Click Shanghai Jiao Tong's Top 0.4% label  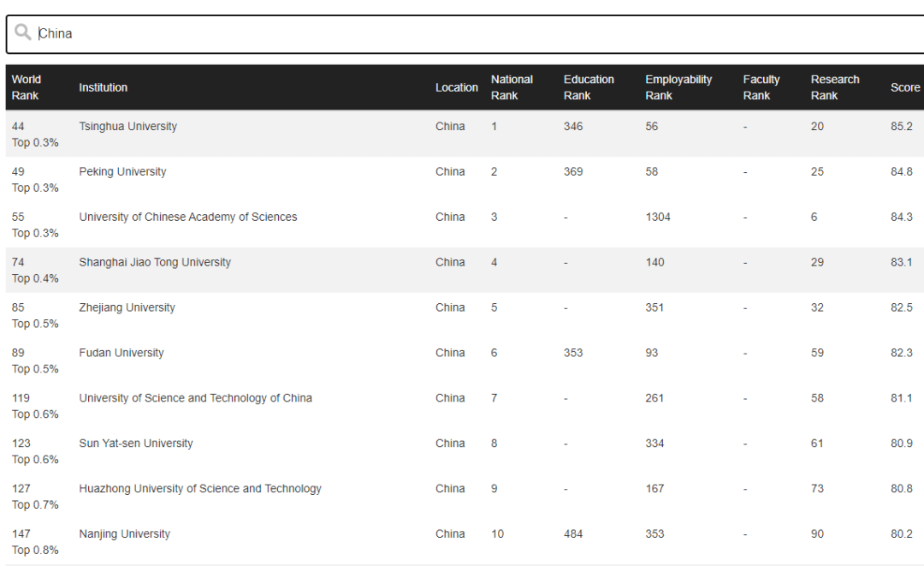[x=35, y=278]
